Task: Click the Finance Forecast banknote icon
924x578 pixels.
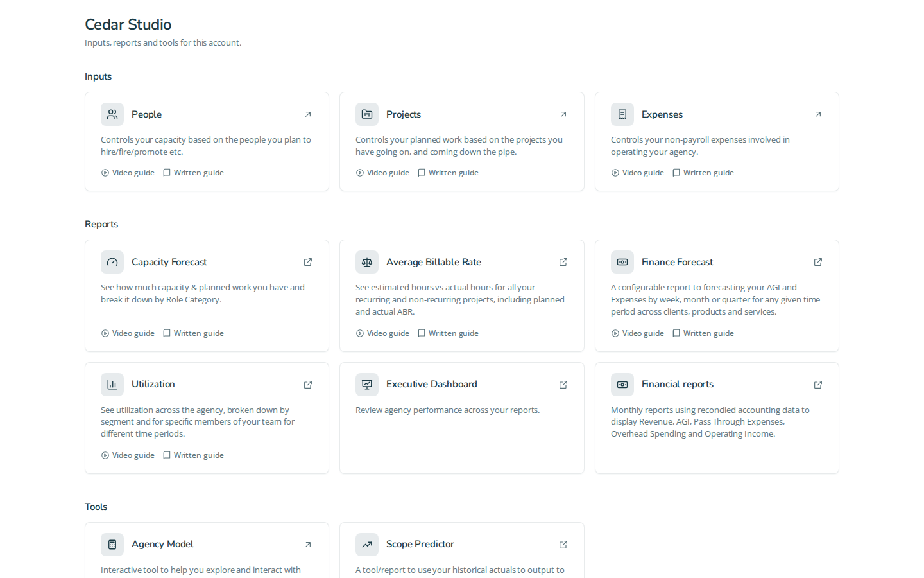Action: click(x=622, y=262)
